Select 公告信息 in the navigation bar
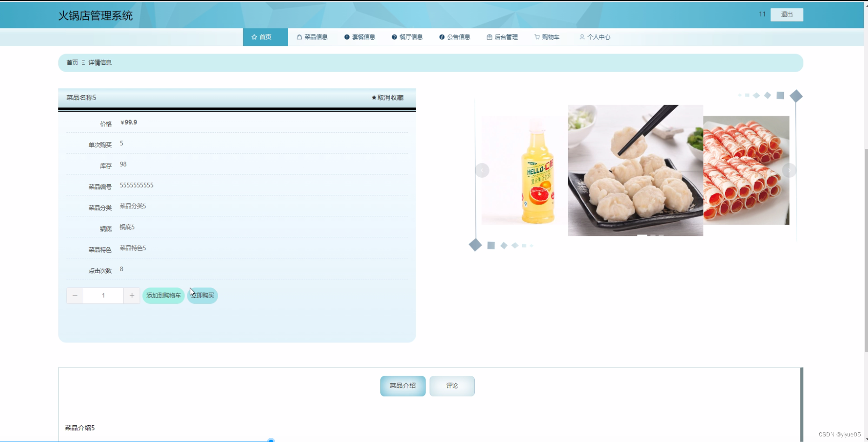The height and width of the screenshot is (442, 868). tap(455, 37)
